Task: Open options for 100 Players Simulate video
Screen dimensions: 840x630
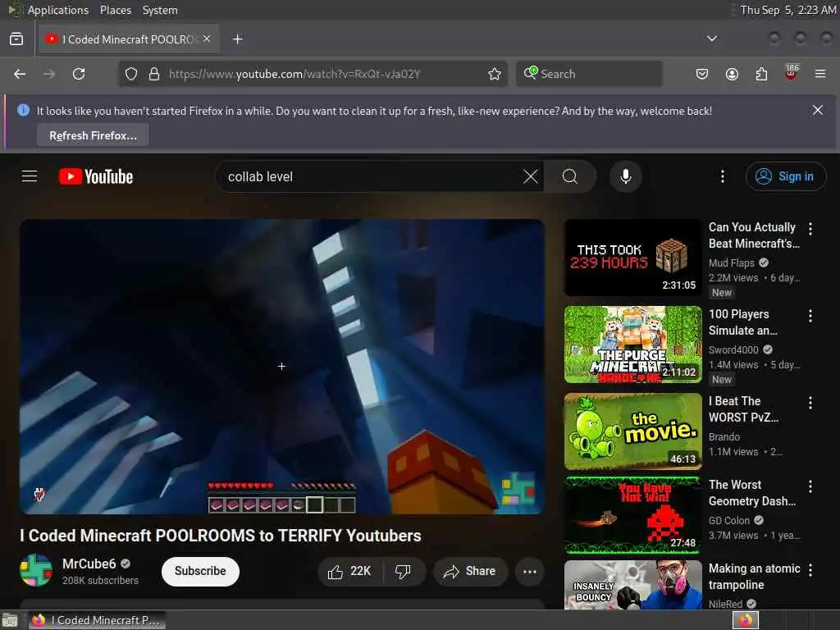Action: pos(810,316)
